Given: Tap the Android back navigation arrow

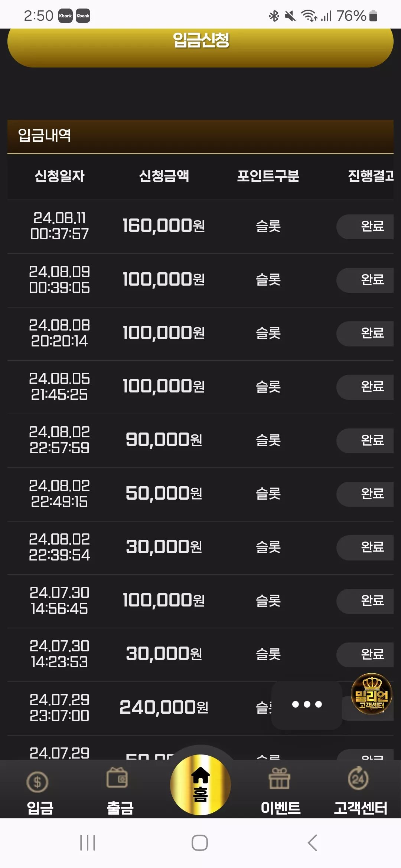Looking at the screenshot, I should pyautogui.click(x=313, y=843).
